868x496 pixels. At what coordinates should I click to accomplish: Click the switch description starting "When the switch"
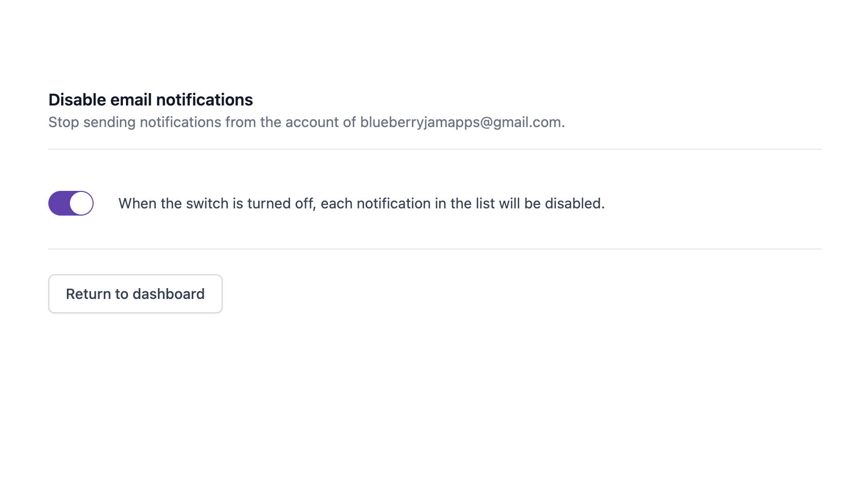[361, 204]
